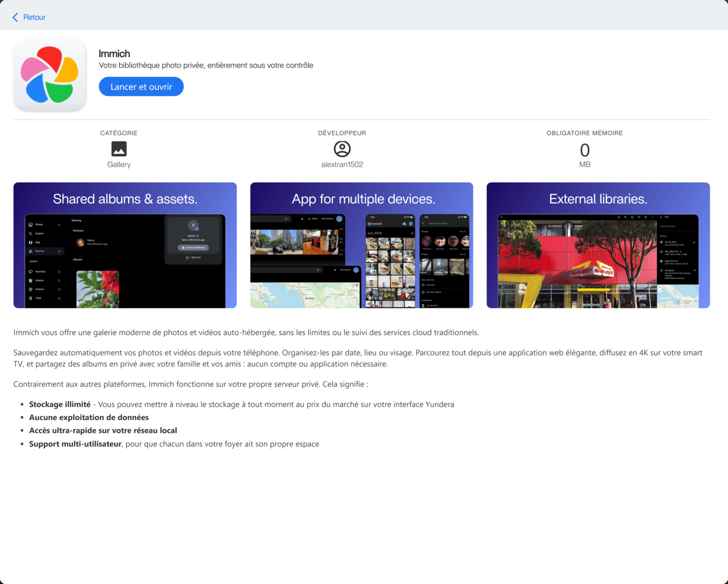Click the back chevron arrow icon
The height and width of the screenshot is (584, 728).
(x=15, y=17)
